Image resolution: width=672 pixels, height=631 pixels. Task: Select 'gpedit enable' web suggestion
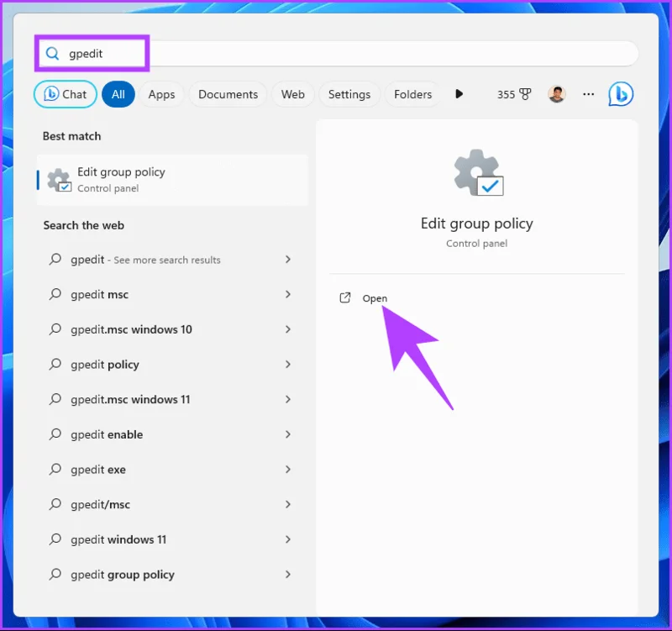click(171, 434)
